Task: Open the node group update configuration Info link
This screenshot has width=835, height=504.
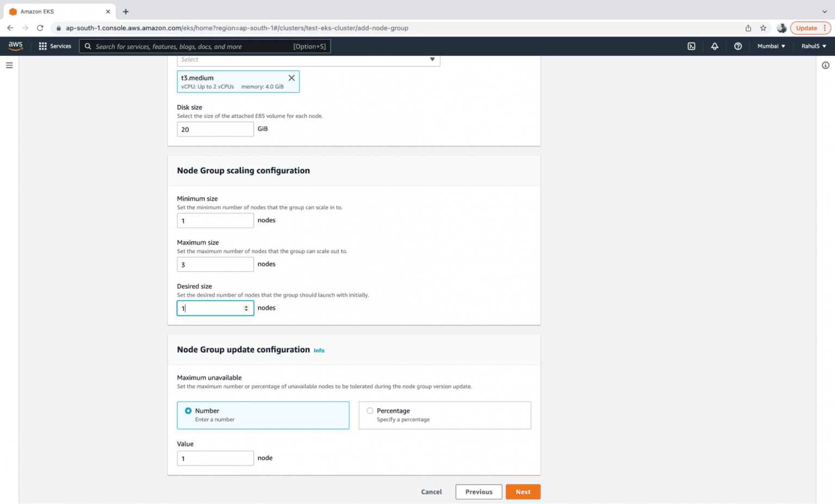Action: point(319,350)
